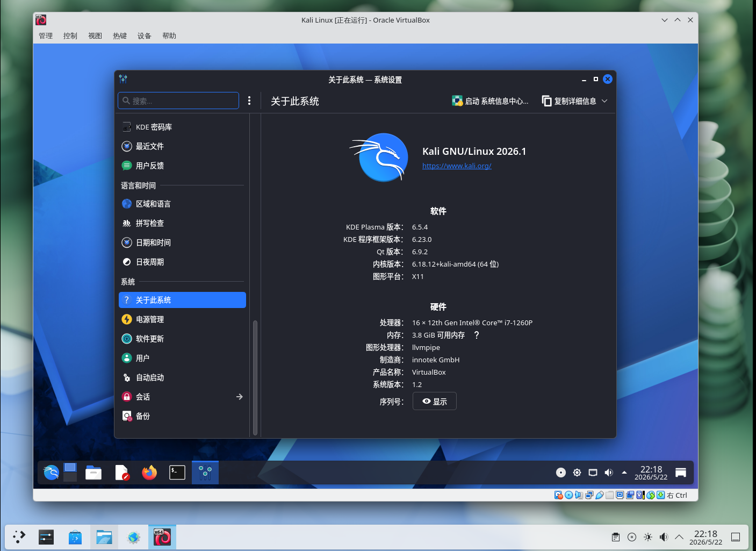Screen dimensions: 756x551
Task: Click VirtualBox display status indicator
Action: (x=620, y=495)
